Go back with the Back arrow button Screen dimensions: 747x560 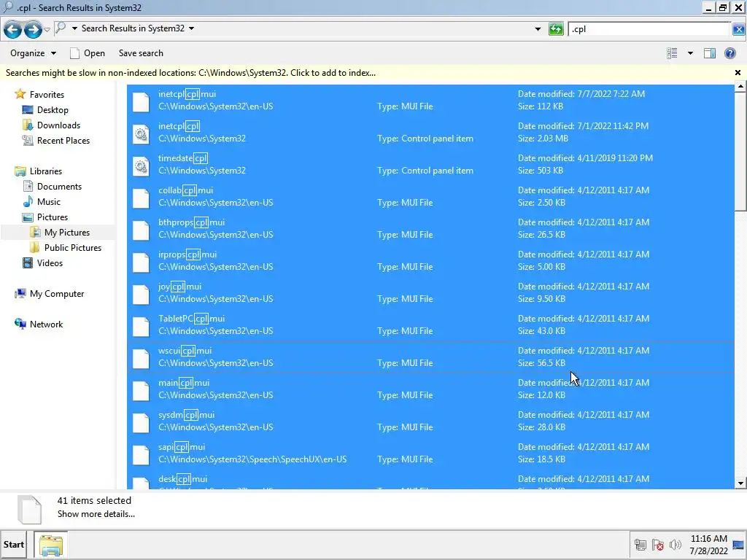13,29
